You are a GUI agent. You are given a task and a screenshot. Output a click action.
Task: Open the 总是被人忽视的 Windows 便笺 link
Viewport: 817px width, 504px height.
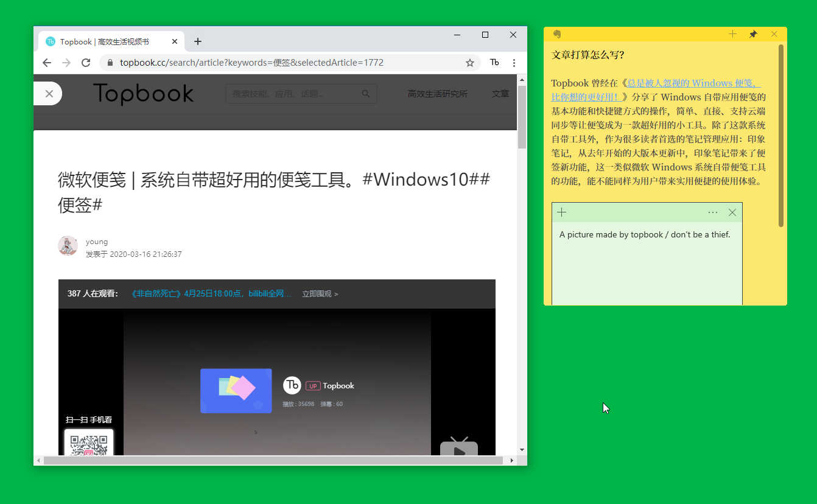coord(656,90)
